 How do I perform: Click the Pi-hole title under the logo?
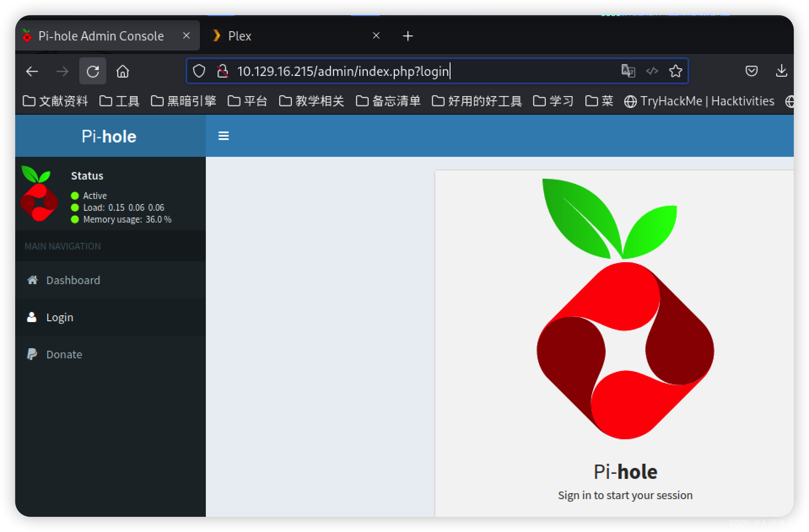[626, 472]
